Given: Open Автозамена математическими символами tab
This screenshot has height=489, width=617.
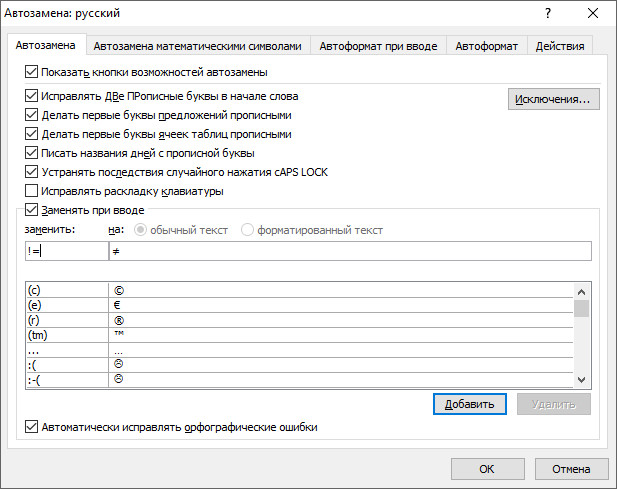Looking at the screenshot, I should tap(198, 46).
